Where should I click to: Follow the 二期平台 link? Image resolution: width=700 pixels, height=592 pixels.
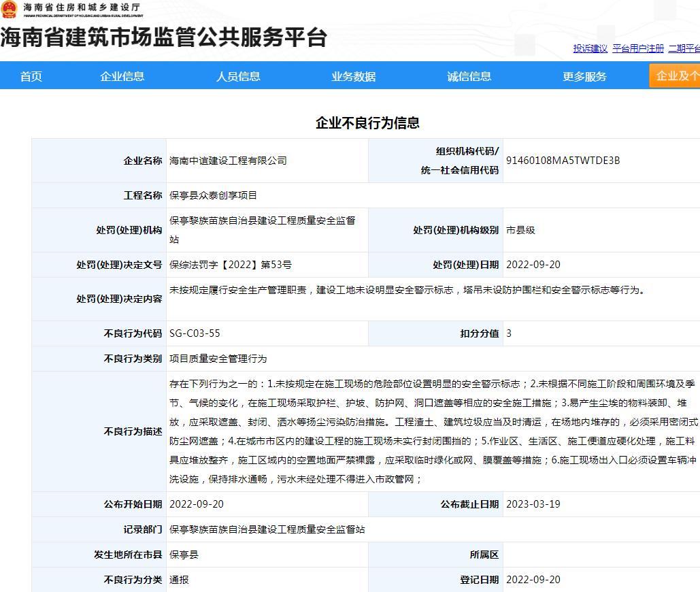click(684, 48)
